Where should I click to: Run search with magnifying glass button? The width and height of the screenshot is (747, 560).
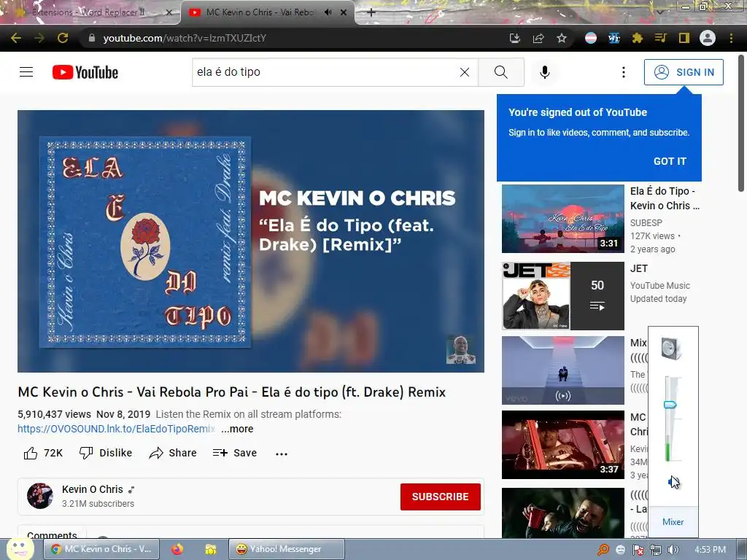[500, 72]
